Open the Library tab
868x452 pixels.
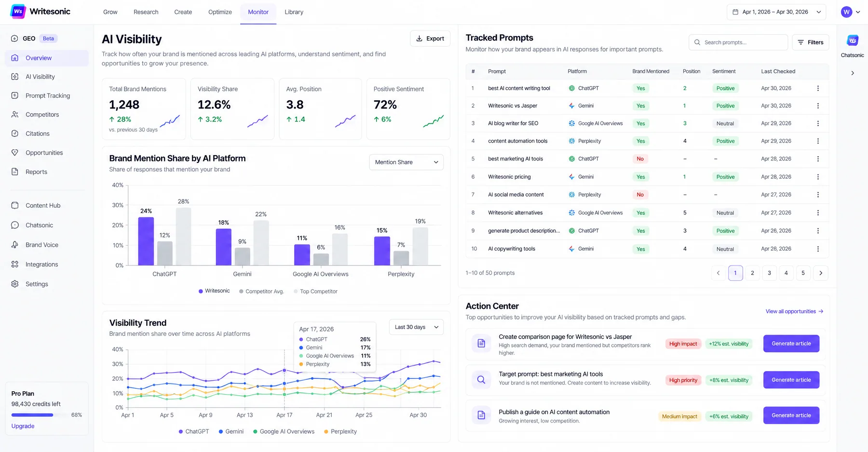point(294,12)
